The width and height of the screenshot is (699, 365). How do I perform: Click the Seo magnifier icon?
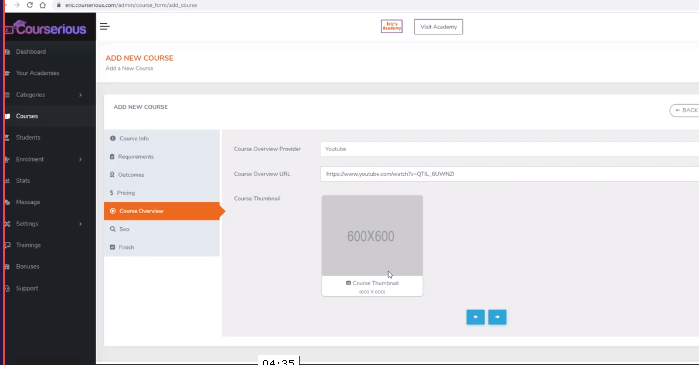coord(112,229)
